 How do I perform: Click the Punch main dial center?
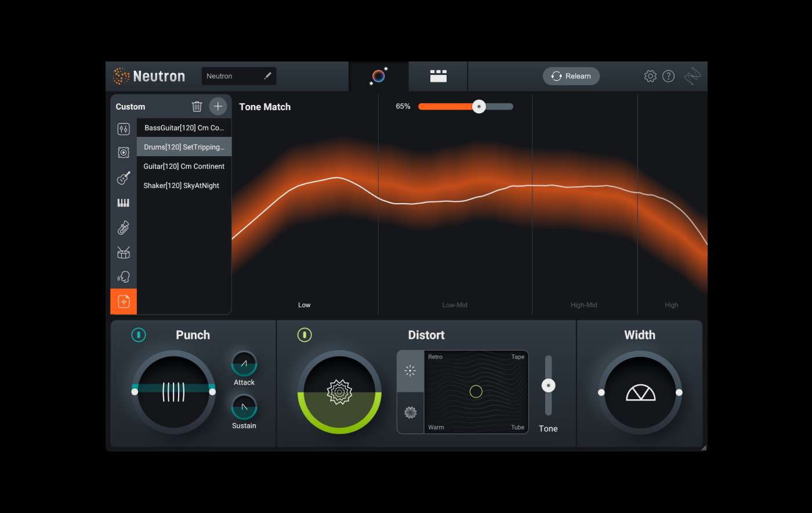point(173,392)
